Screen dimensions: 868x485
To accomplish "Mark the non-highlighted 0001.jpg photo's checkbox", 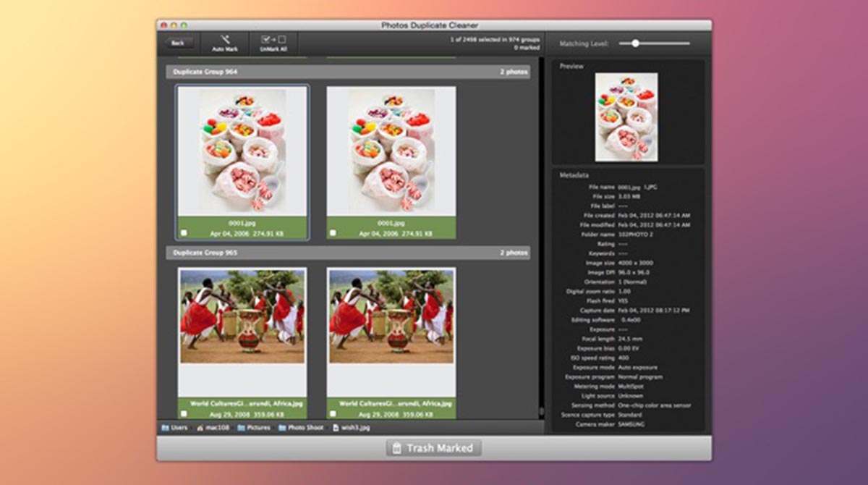I will (x=333, y=233).
